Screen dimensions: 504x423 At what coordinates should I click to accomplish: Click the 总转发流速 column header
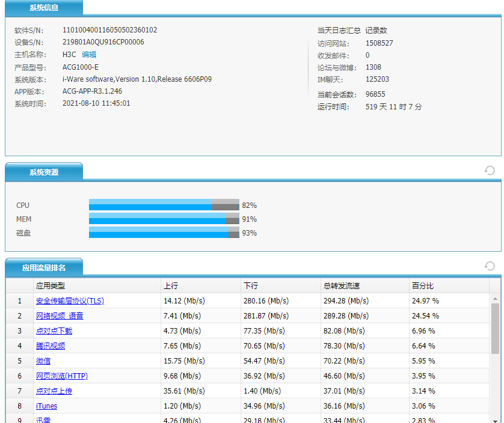click(x=365, y=286)
